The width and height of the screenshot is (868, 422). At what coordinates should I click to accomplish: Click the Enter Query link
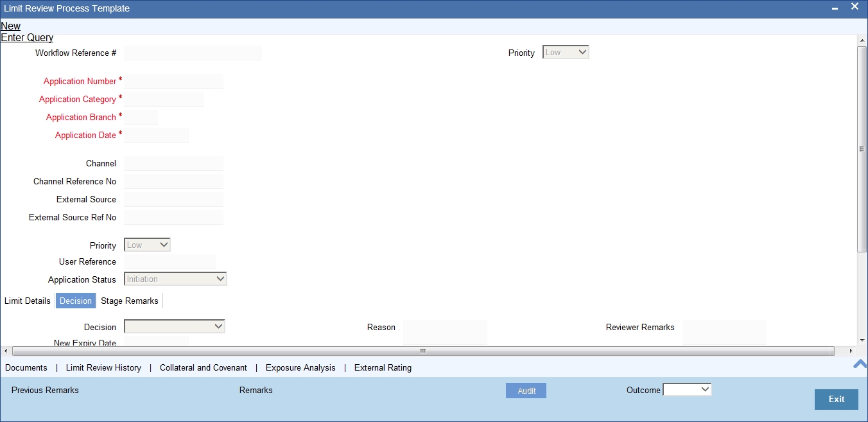(27, 38)
